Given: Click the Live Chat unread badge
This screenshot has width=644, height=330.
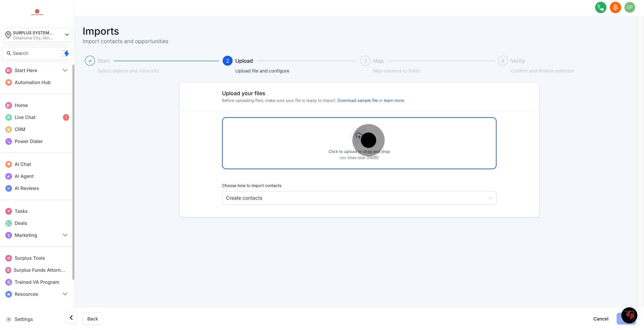Looking at the screenshot, I should click(x=66, y=117).
